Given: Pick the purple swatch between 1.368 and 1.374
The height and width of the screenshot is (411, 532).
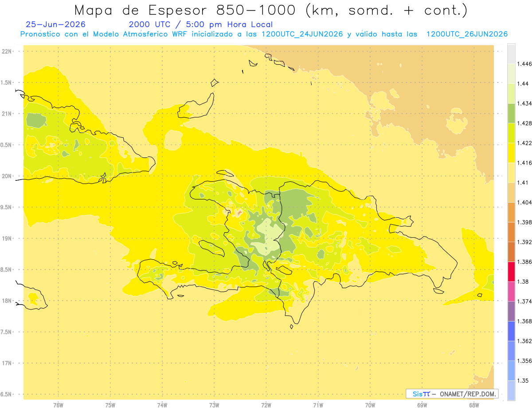Looking at the screenshot, I should (511, 311).
